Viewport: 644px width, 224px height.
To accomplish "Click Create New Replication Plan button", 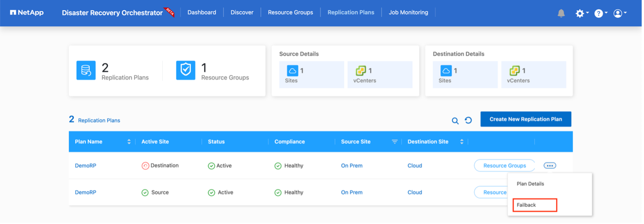I will (x=525, y=119).
